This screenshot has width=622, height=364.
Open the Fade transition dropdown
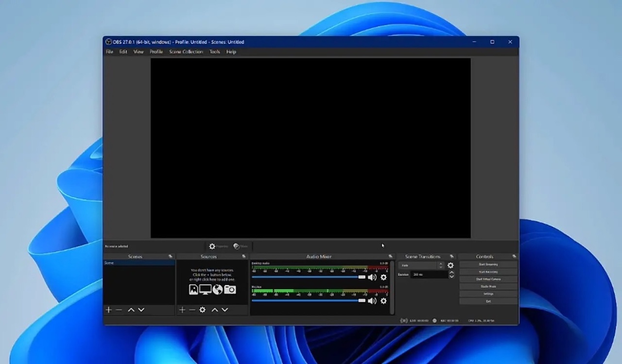coord(421,265)
